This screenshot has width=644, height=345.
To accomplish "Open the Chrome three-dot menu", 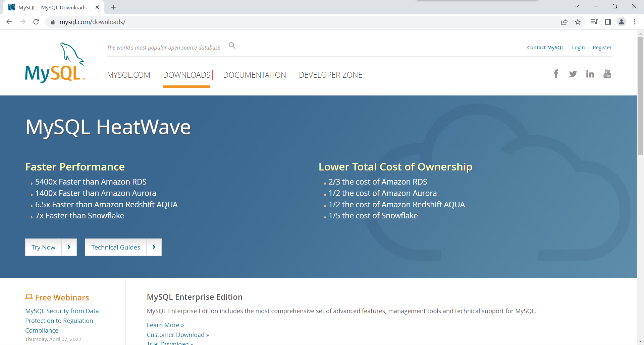I will pyautogui.click(x=635, y=22).
